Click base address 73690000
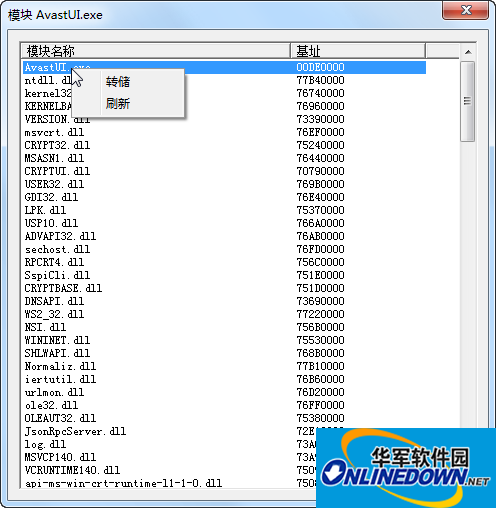Image resolution: width=496 pixels, height=508 pixels. click(320, 301)
